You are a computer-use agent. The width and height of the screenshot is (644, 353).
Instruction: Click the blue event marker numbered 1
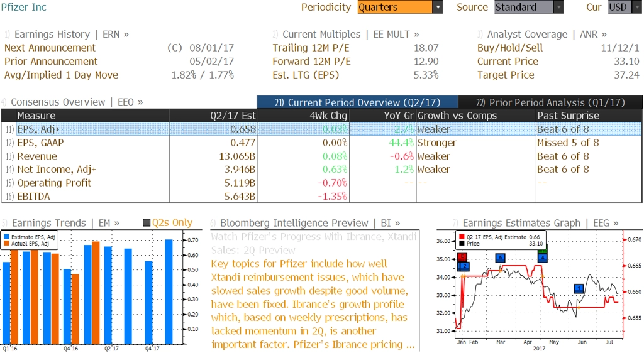click(579, 288)
